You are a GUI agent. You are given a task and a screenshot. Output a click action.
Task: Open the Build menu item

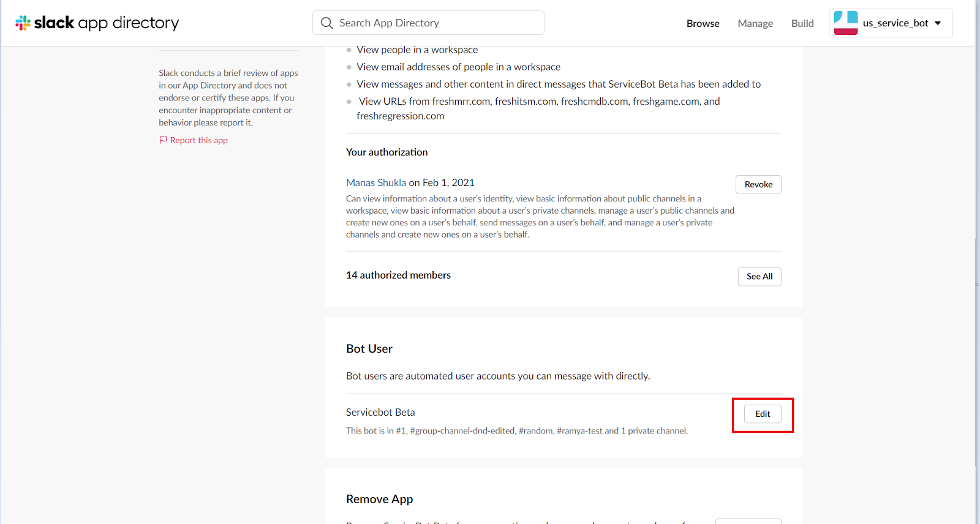click(x=802, y=23)
